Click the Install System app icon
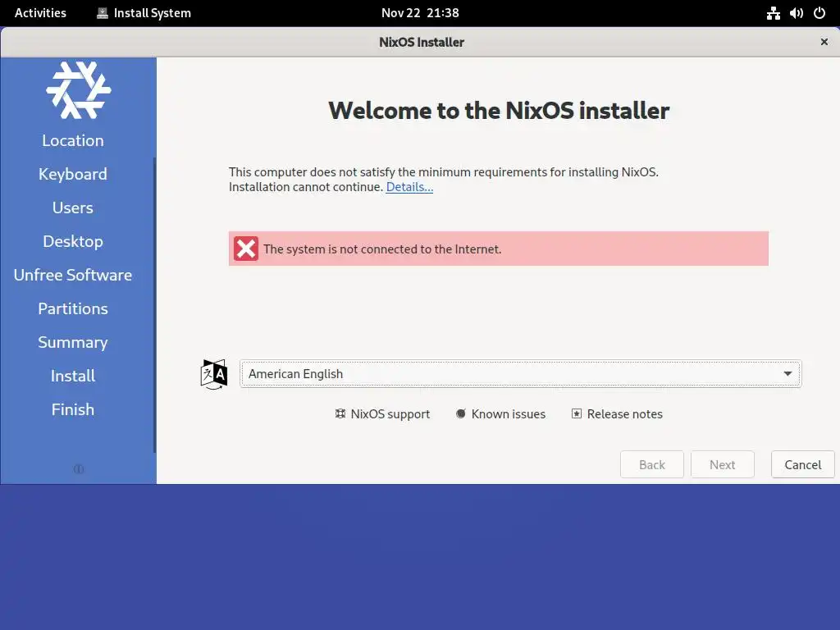 click(103, 13)
